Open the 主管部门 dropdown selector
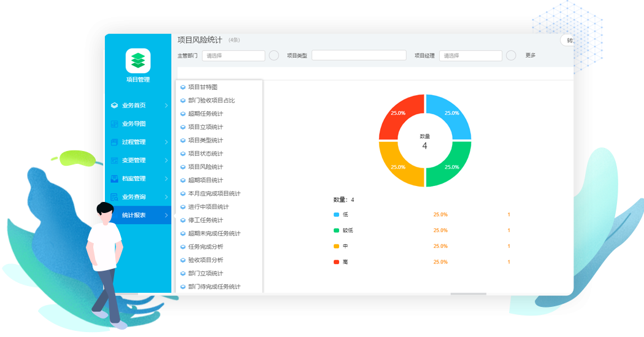 click(x=233, y=56)
